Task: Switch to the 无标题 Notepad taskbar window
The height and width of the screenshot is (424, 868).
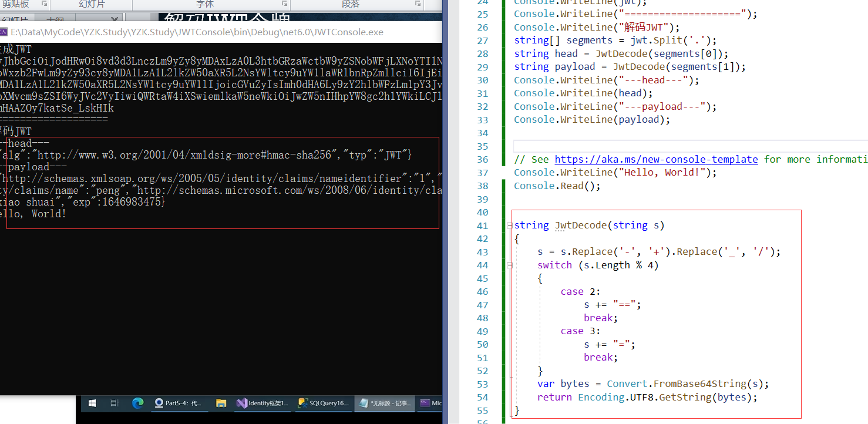Action: click(385, 403)
